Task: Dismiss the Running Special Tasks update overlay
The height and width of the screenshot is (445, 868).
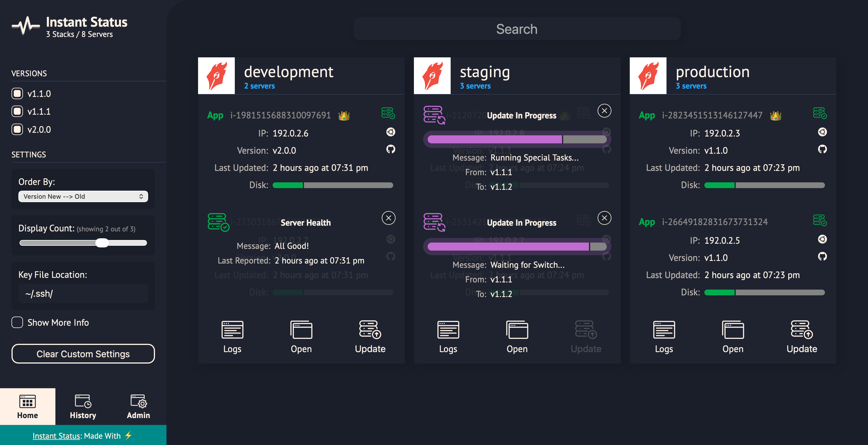Action: pyautogui.click(x=604, y=111)
